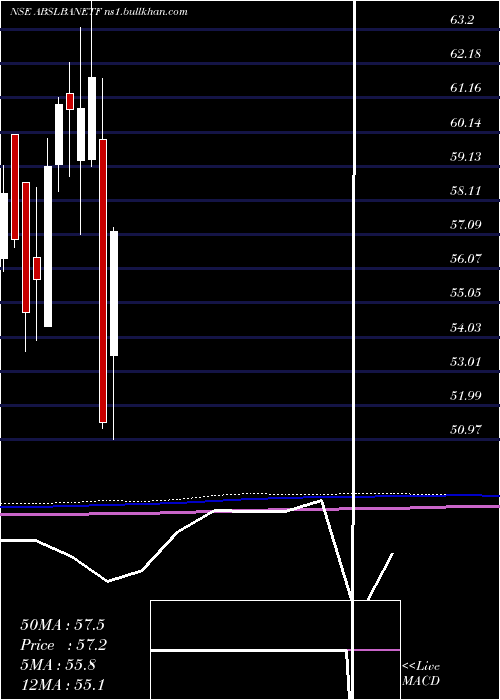Click the 60.14 price axis label
500x700 pixels.
click(466, 122)
